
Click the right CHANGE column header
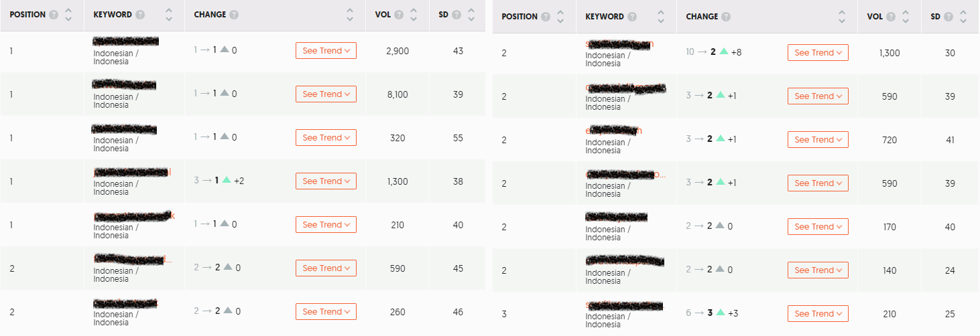pos(702,17)
